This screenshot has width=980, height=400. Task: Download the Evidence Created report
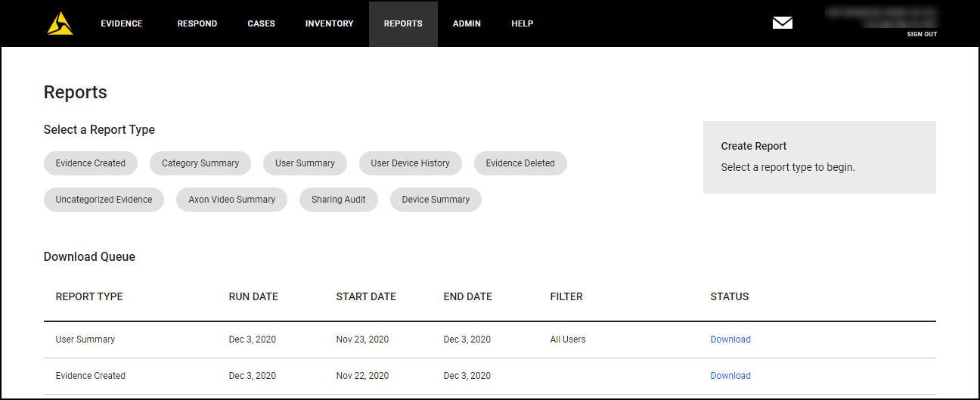click(730, 376)
